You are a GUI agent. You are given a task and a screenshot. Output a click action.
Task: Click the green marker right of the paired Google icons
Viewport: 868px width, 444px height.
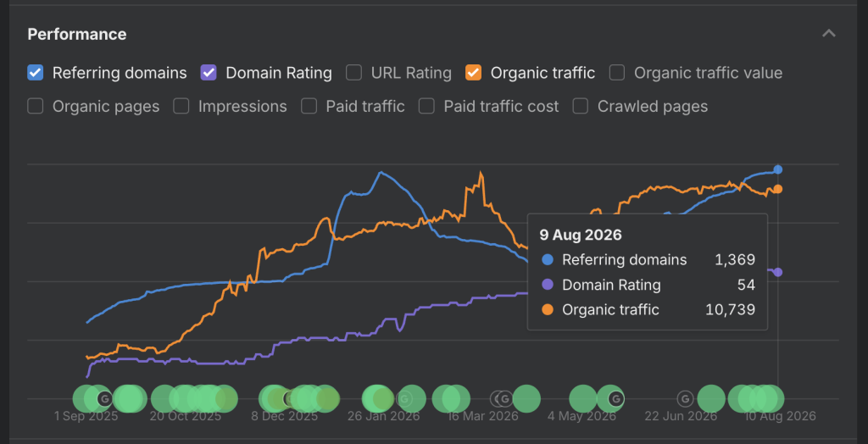click(x=526, y=398)
